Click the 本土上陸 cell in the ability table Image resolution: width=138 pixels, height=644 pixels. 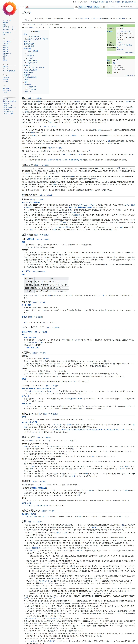click(x=29, y=282)
